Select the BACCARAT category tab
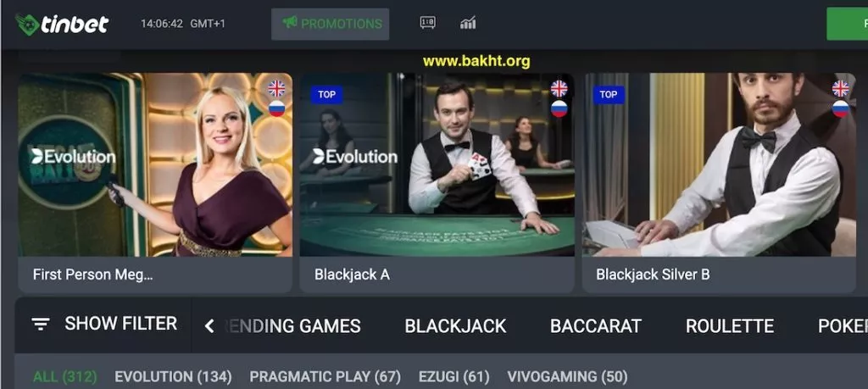Screen dimensions: 868x389 (x=596, y=326)
